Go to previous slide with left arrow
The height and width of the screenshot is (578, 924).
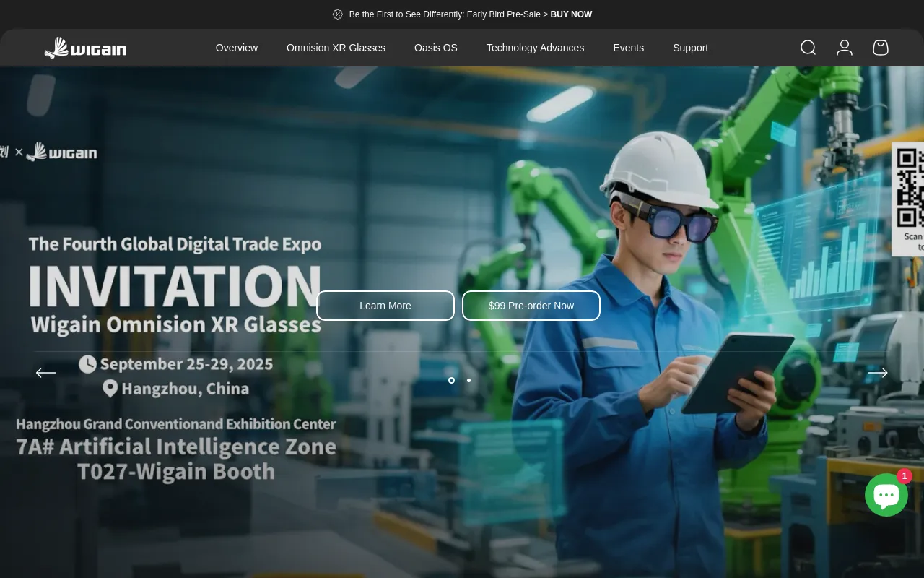(46, 373)
